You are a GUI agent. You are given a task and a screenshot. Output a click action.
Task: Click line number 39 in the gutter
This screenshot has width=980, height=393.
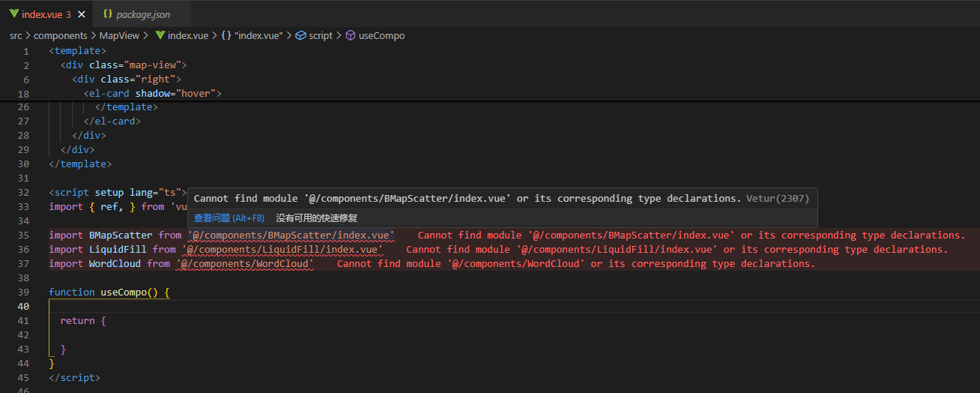pos(23,292)
